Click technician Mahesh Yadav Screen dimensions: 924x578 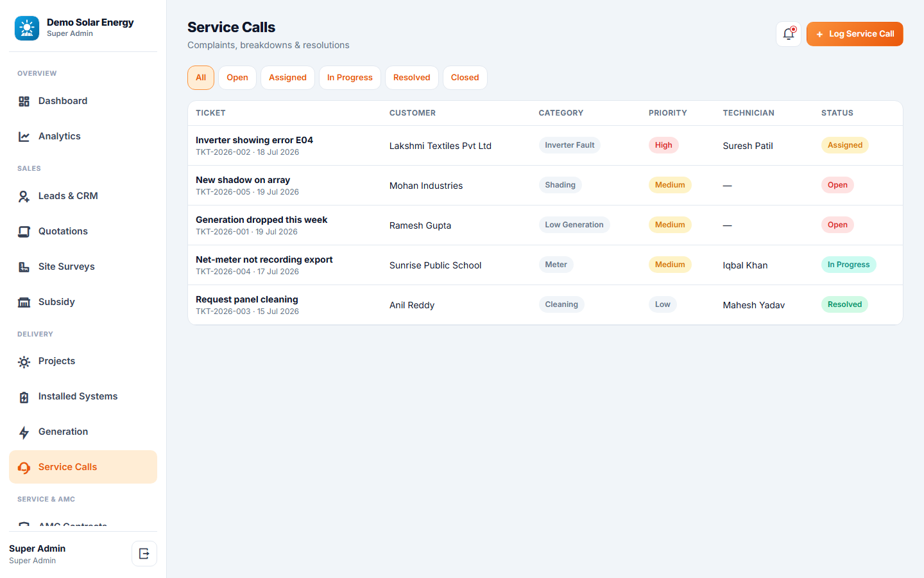[x=754, y=305]
